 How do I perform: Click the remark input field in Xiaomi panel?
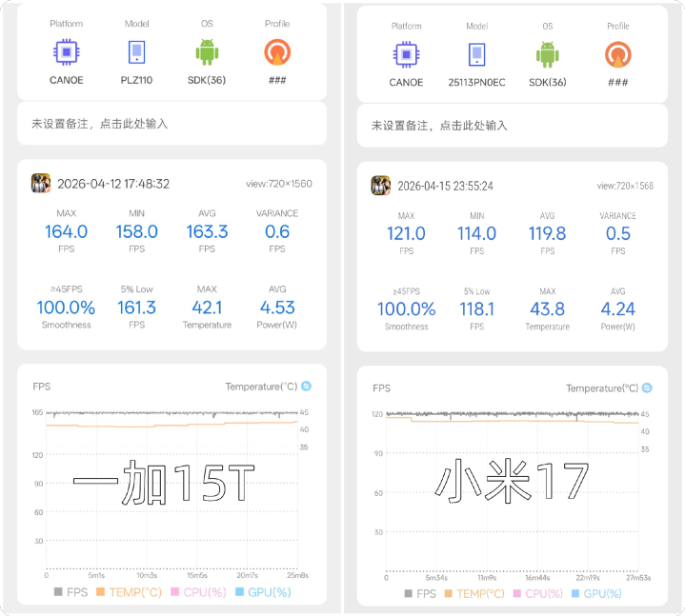pyautogui.click(x=512, y=126)
